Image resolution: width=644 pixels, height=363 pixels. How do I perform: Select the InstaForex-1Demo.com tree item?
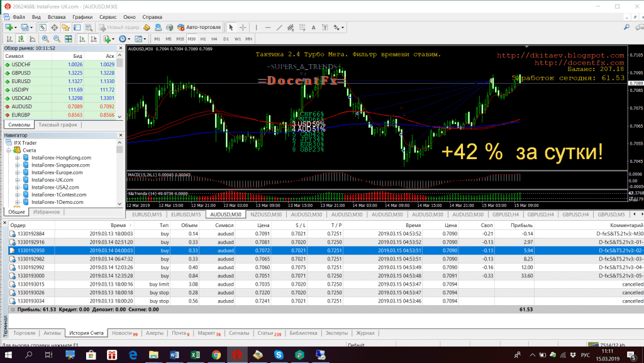click(x=57, y=202)
